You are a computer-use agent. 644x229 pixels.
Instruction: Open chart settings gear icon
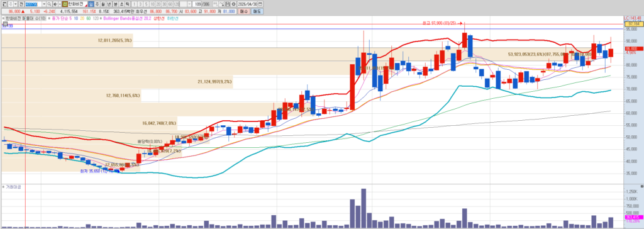234,4
